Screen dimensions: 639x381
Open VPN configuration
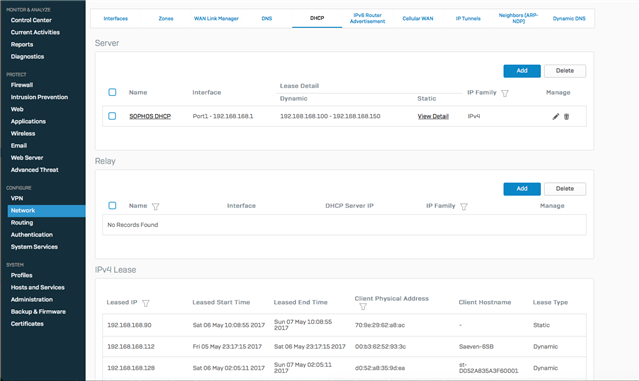[17, 198]
